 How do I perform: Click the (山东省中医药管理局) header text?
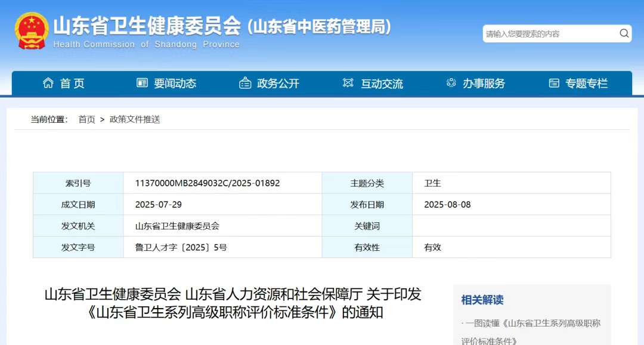pos(319,27)
